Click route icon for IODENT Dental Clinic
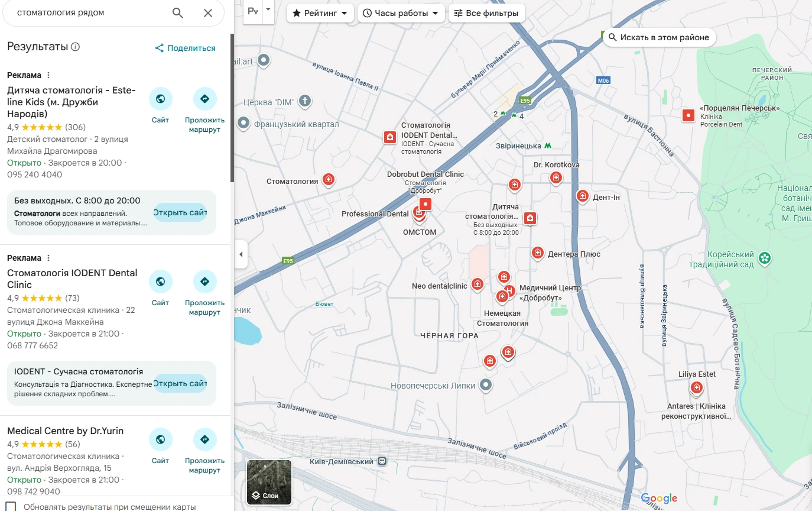This screenshot has height=511, width=812. click(204, 282)
